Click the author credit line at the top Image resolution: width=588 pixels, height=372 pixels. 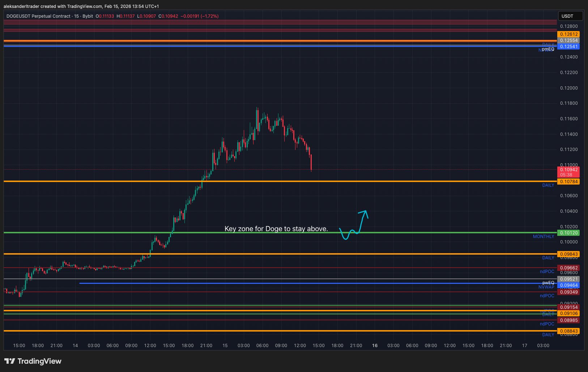81,6
